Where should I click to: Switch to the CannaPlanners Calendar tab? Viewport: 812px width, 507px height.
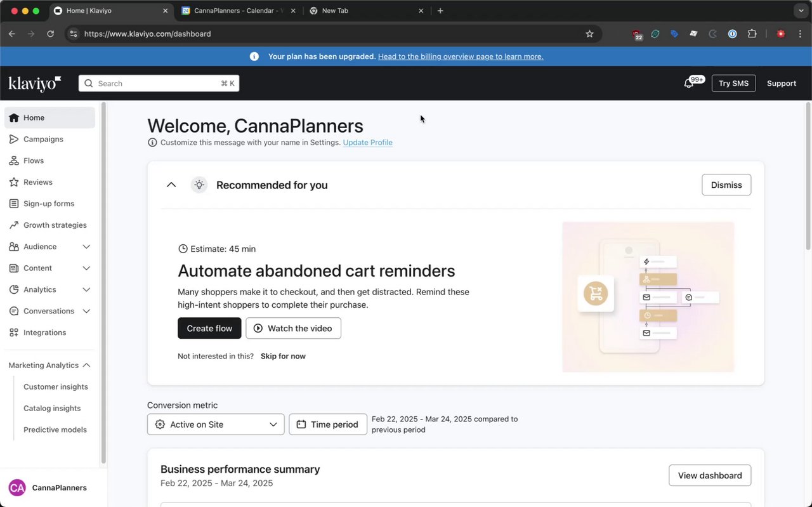pos(238,11)
